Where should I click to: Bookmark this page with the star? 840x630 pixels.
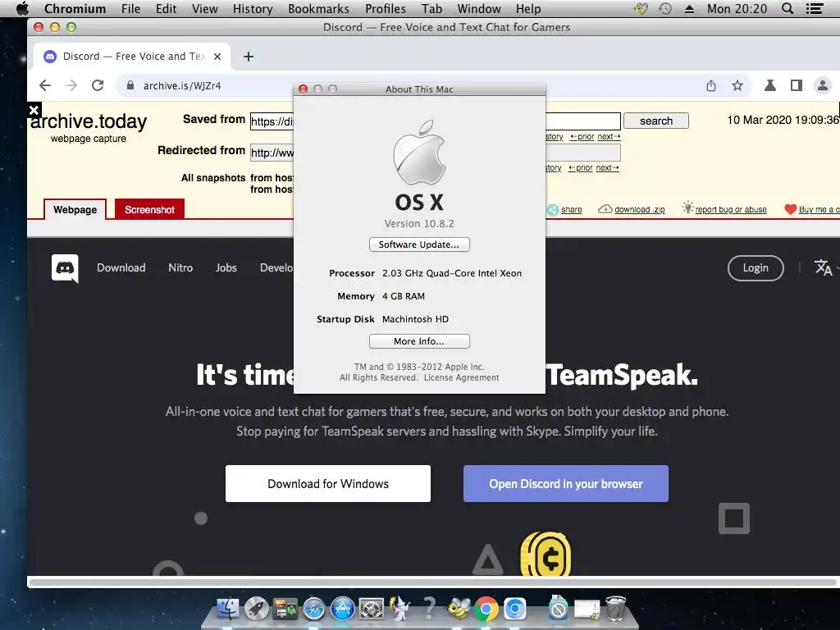pyautogui.click(x=737, y=85)
